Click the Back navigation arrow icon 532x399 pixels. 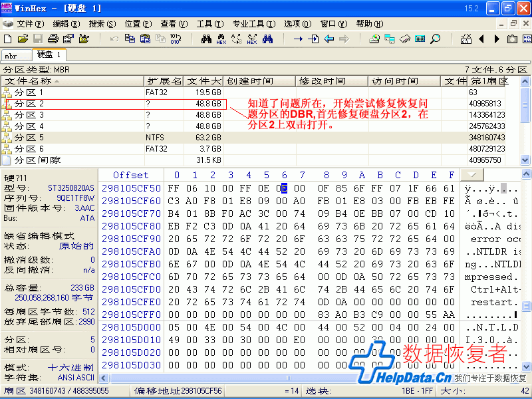(329, 39)
